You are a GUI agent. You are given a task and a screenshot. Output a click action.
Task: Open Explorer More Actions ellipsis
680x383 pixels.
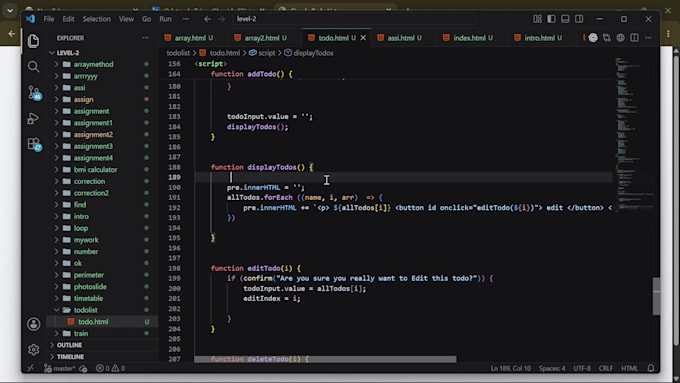pyautogui.click(x=145, y=38)
